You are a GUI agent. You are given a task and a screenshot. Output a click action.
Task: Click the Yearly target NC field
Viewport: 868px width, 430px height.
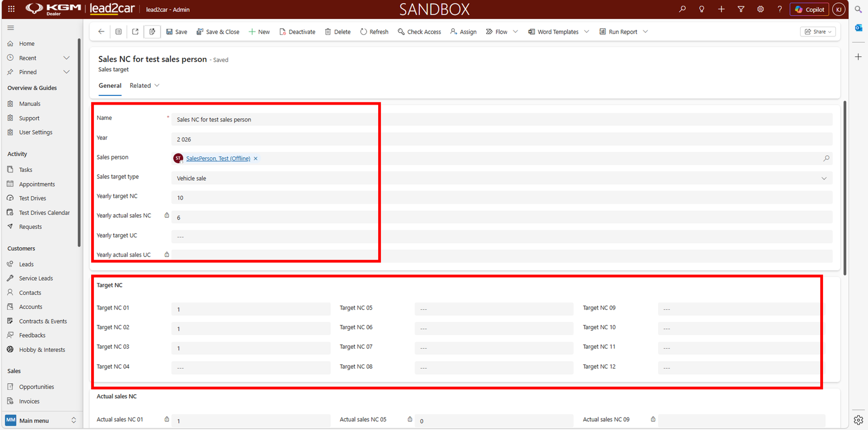(x=502, y=198)
